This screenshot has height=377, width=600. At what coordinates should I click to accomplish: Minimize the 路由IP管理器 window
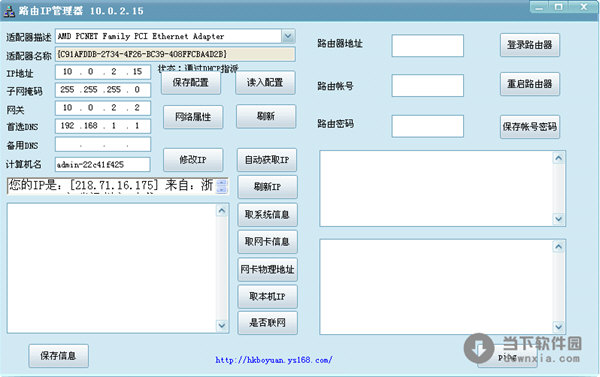[x=539, y=7]
